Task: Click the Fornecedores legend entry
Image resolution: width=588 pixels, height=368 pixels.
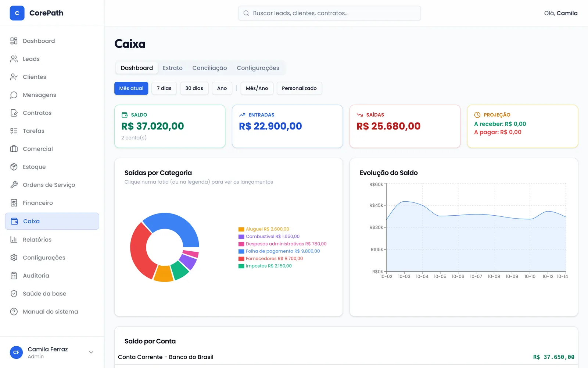Action: [270, 259]
